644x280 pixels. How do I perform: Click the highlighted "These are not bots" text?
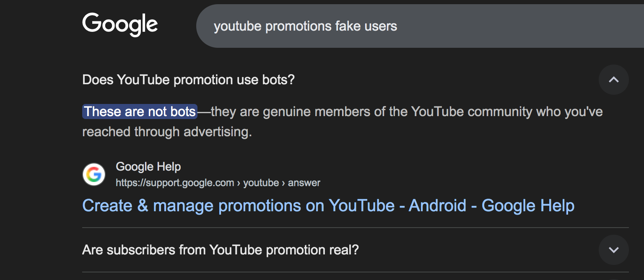[x=140, y=112]
